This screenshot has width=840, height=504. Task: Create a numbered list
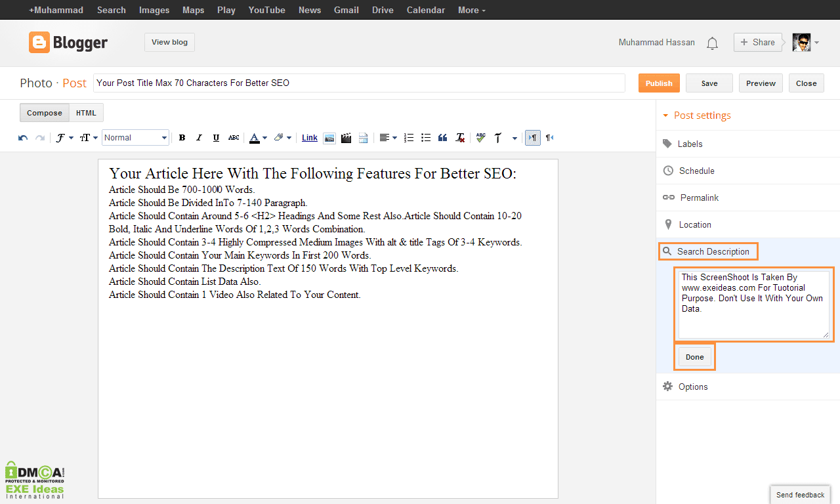[409, 138]
